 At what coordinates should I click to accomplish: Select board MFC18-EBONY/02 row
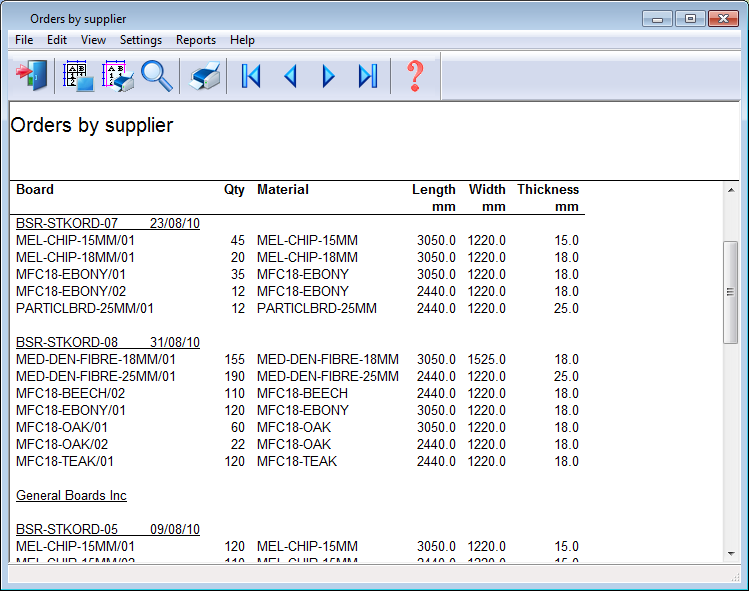(x=297, y=291)
